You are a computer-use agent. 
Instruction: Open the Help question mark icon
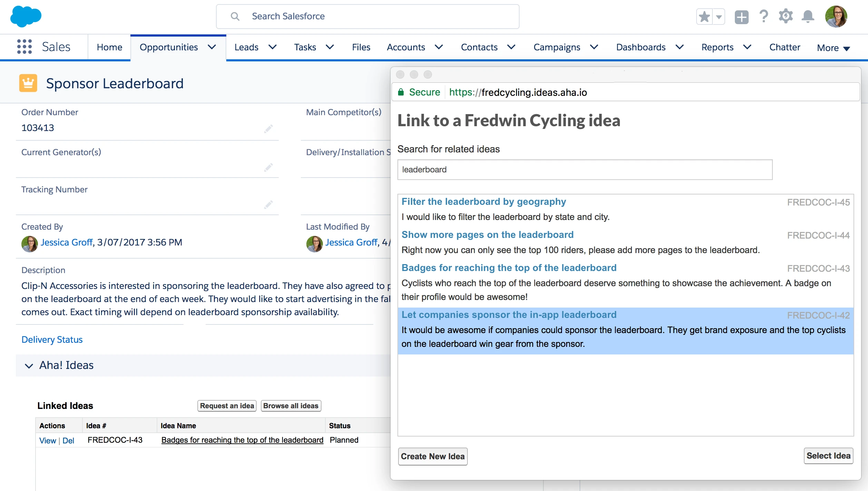click(x=764, y=16)
